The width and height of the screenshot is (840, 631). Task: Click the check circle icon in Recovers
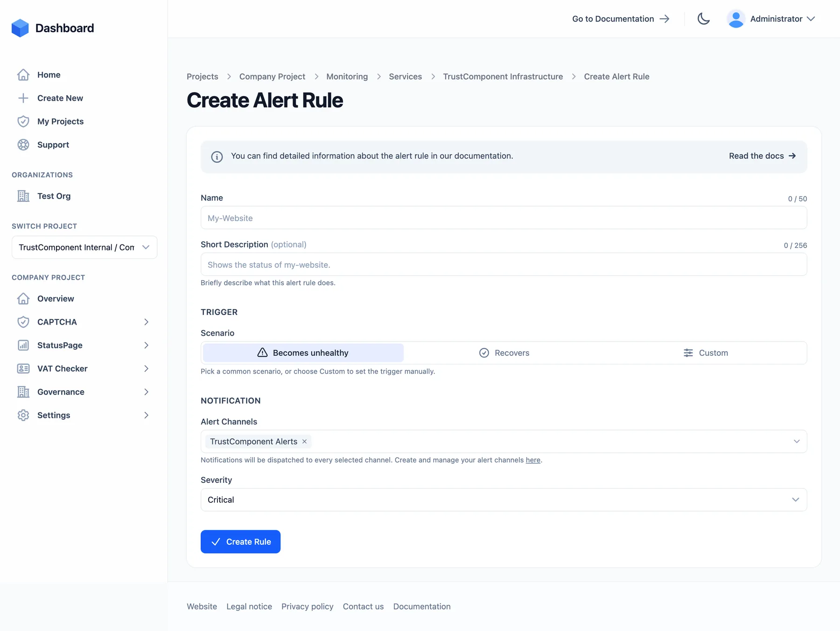(x=484, y=353)
